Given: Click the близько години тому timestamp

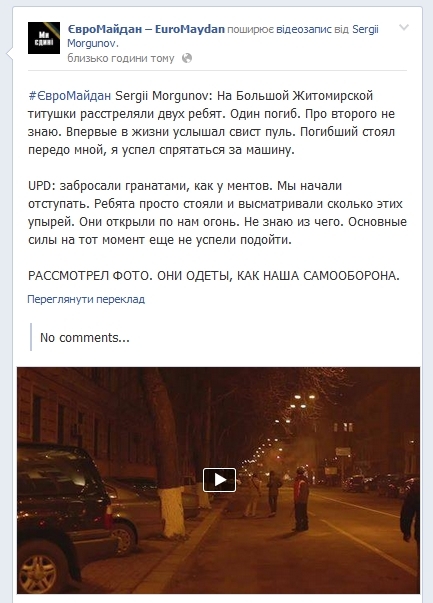Looking at the screenshot, I should pos(121,58).
